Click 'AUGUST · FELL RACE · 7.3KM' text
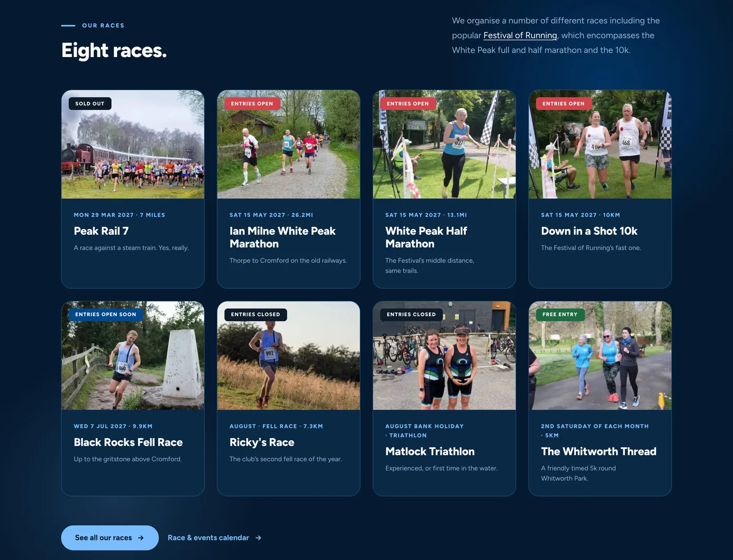Viewport: 733px width, 560px height. [276, 426]
